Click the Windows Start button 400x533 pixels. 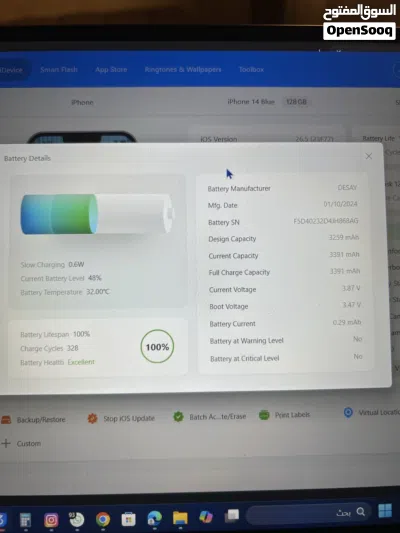(x=385, y=511)
